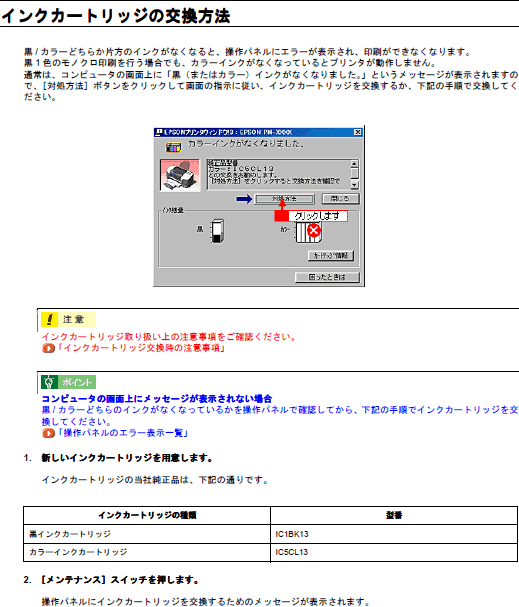Click the red X on the color cartridge
Image resolution: width=519 pixels, height=607 pixels.
point(314,231)
